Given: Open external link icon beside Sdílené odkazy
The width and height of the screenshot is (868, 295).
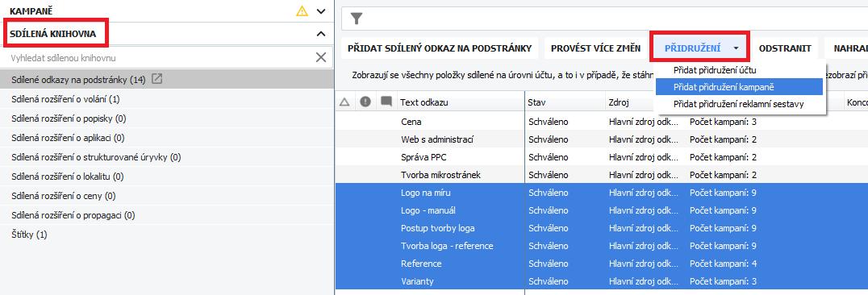Looking at the screenshot, I should pos(157,80).
